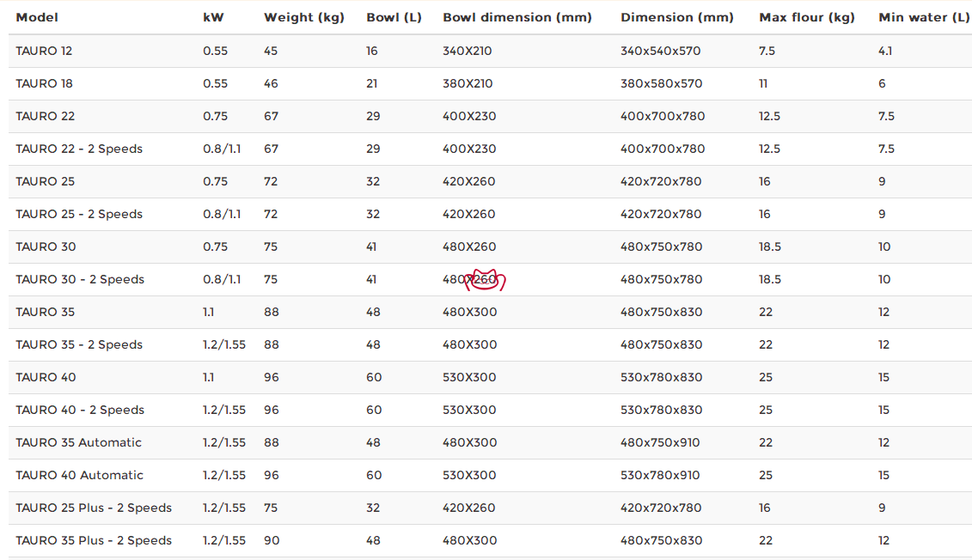
Task: Click dimension value 530x780x910
Action: (x=660, y=475)
